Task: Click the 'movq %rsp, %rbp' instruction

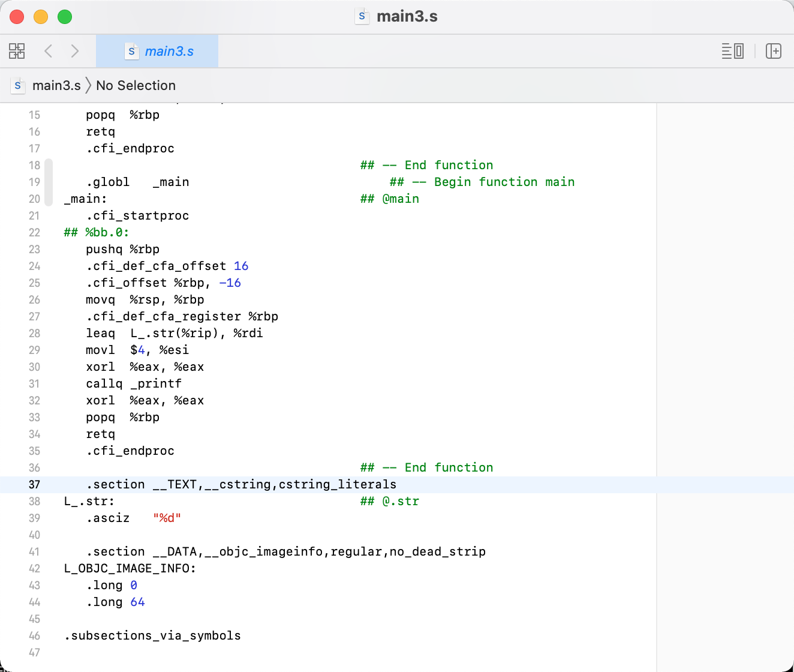Action: tap(145, 299)
